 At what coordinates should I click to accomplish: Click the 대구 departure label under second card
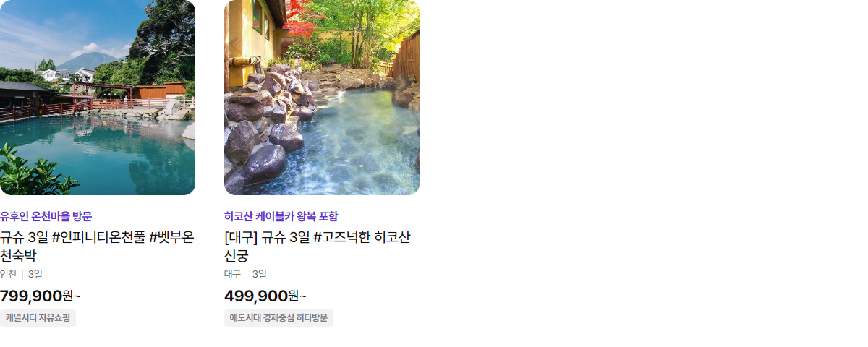point(232,274)
